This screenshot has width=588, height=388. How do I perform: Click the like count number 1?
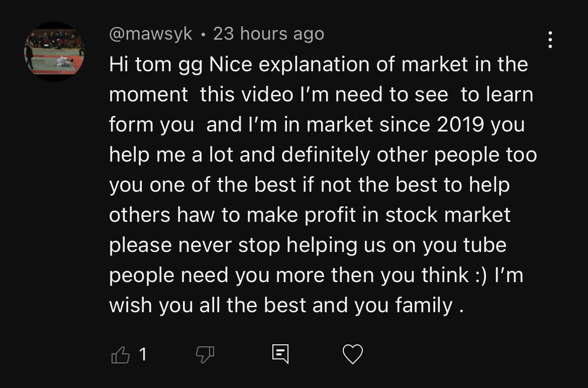[143, 355]
